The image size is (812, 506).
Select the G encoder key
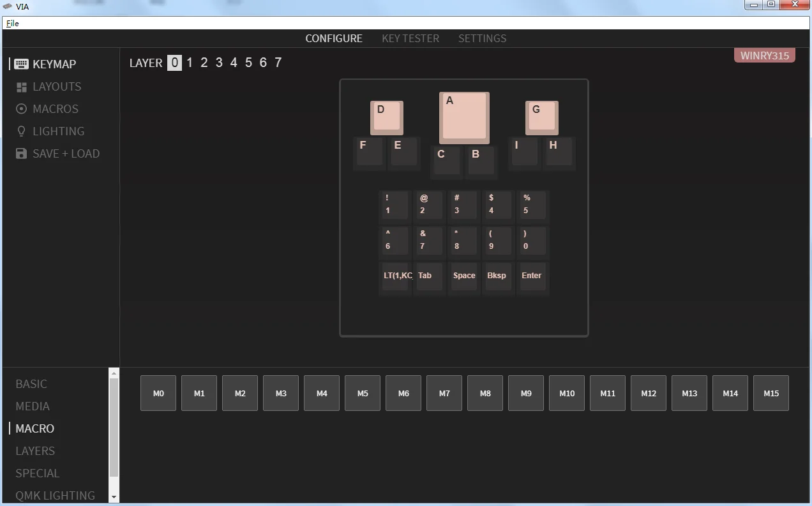[x=542, y=118]
